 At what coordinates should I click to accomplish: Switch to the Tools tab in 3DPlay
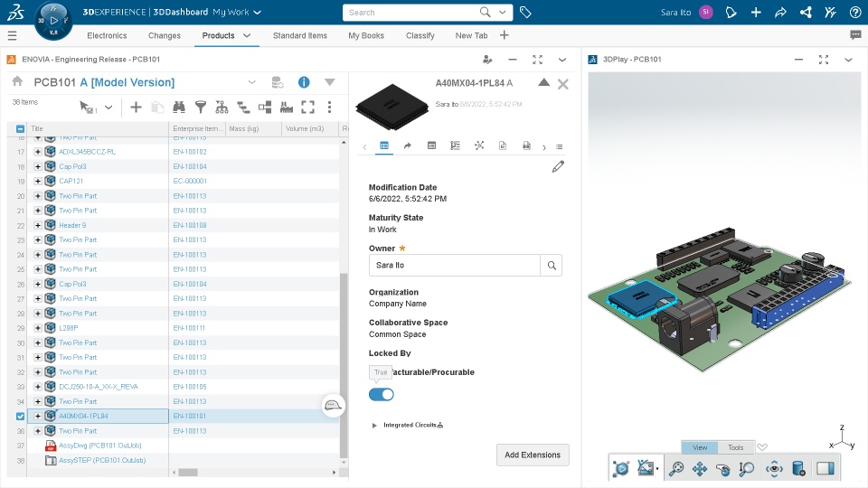(x=735, y=447)
